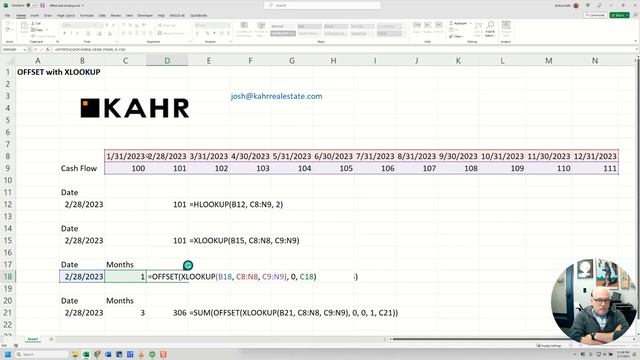Click the Paste icon in Clipboard group
Viewport: 640px width, 360px height.
(24, 28)
